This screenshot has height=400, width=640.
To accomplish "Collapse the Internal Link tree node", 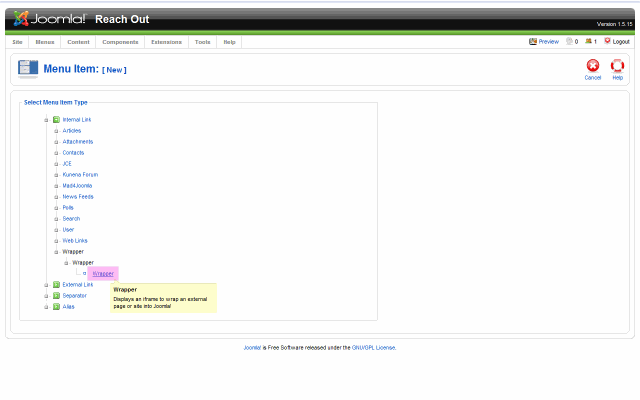I will (x=46, y=120).
